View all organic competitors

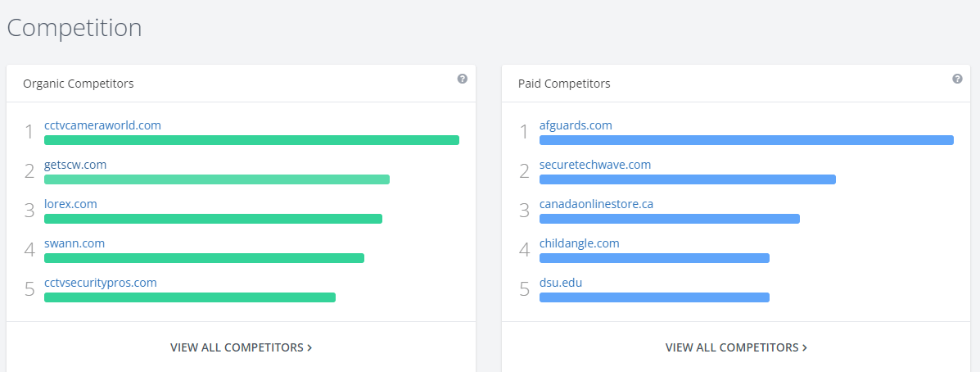pos(241,347)
